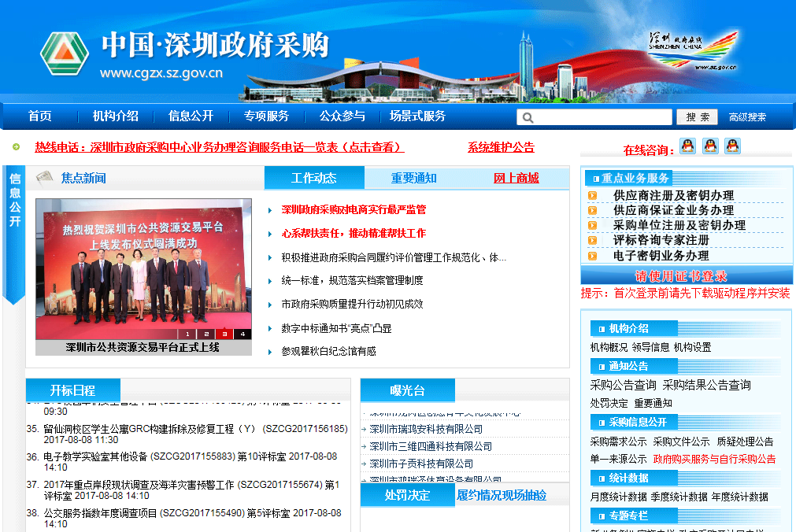Switch to the 工作动态 tab
Image resolution: width=796 pixels, height=532 pixels.
point(314,178)
